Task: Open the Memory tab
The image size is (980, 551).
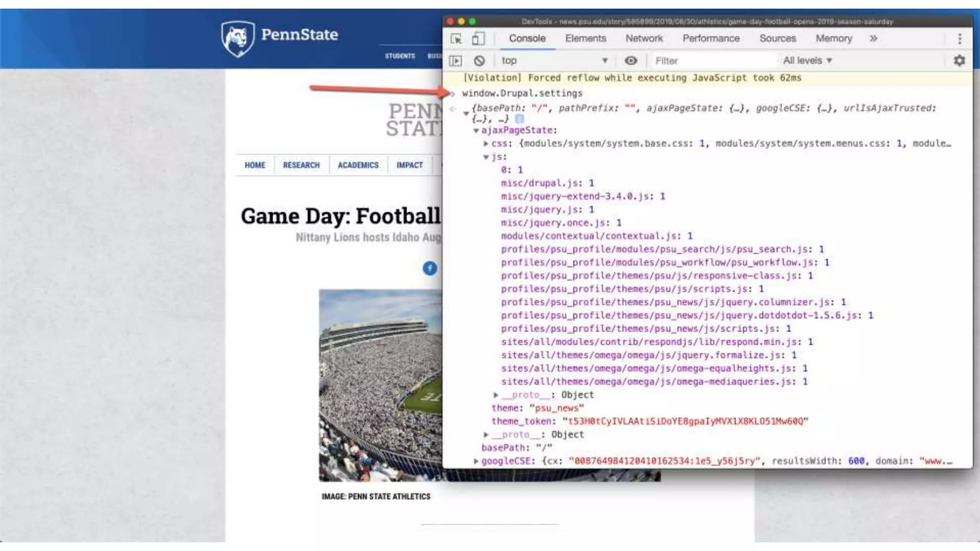Action: click(834, 38)
